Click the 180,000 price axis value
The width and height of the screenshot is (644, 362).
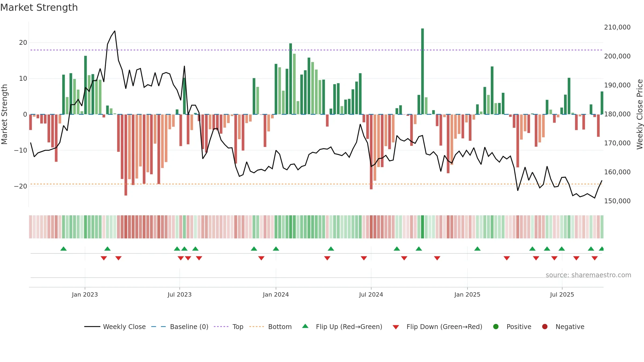pos(617,114)
